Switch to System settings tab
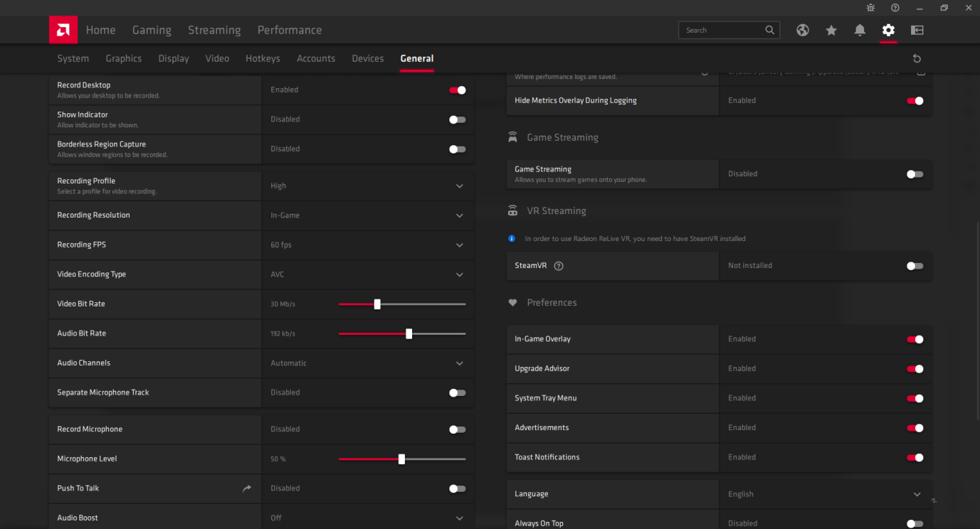This screenshot has width=980, height=529. point(73,58)
